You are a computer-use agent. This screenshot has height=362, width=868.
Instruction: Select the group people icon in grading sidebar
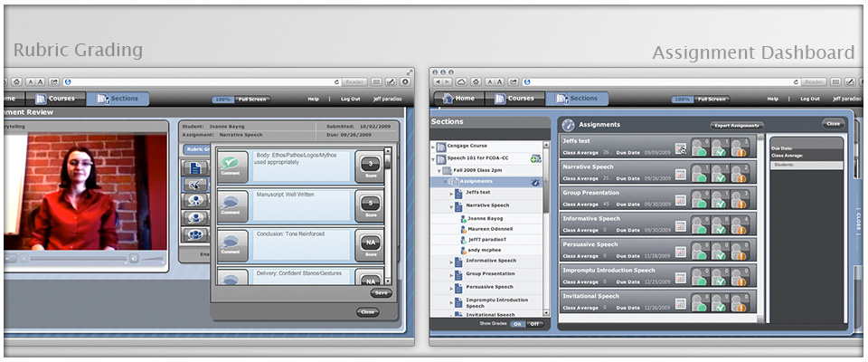(195, 233)
